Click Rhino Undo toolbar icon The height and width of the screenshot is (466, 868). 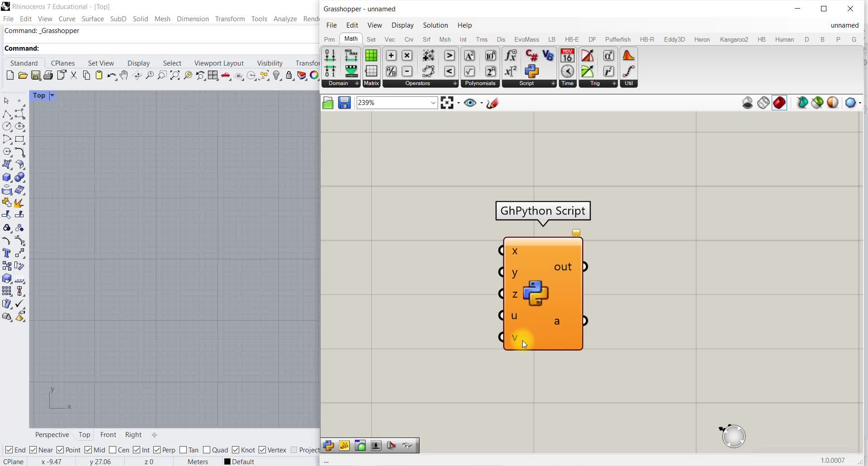pos(112,76)
